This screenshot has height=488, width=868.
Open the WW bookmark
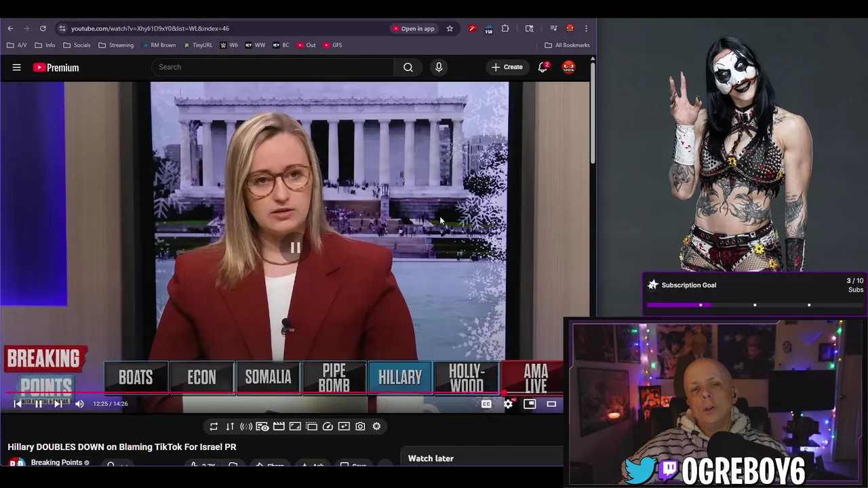tap(255, 45)
